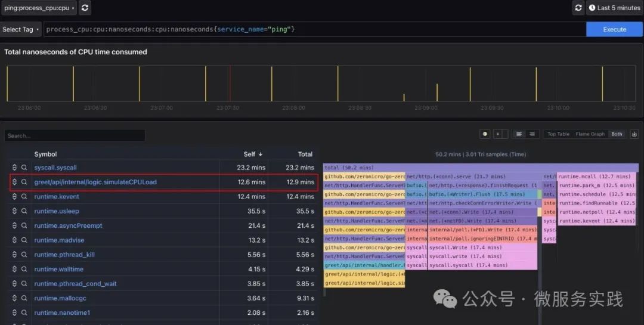This screenshot has height=325, width=644.
Task: Click the runtime.madvise symbol link
Action: click(59, 240)
